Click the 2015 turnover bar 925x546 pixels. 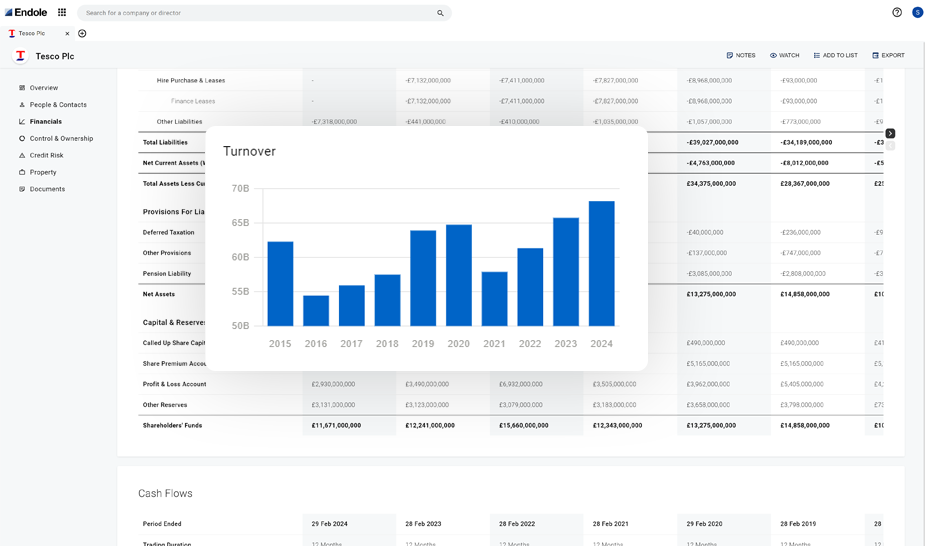point(280,284)
